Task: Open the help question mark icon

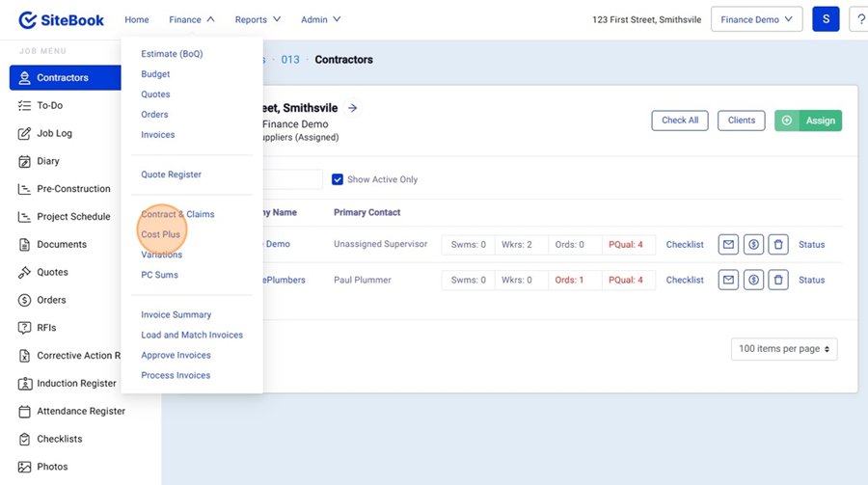Action: pos(860,19)
